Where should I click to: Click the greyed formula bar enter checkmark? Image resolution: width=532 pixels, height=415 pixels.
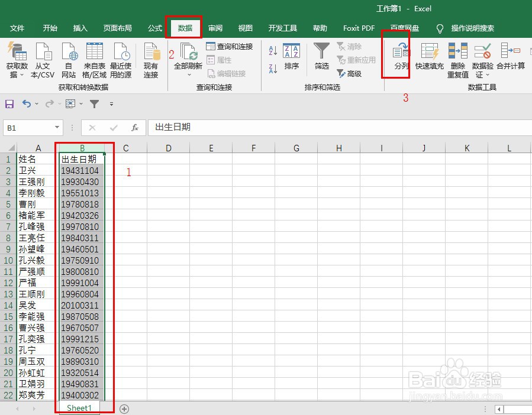click(x=114, y=128)
